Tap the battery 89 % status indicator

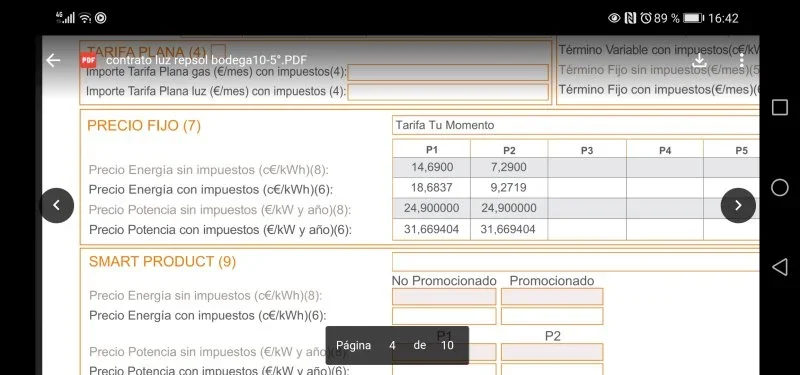tap(679, 18)
